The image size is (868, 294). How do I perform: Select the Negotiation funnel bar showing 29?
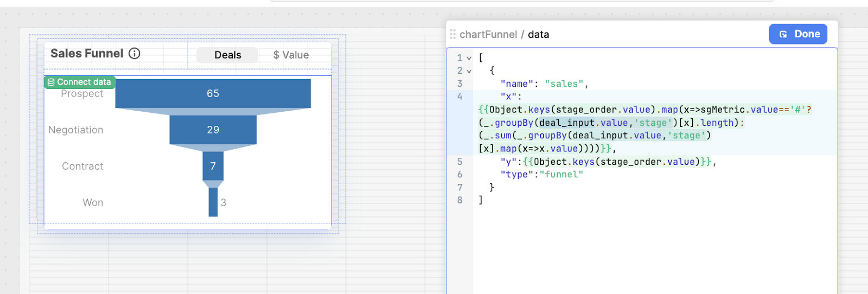point(213,130)
